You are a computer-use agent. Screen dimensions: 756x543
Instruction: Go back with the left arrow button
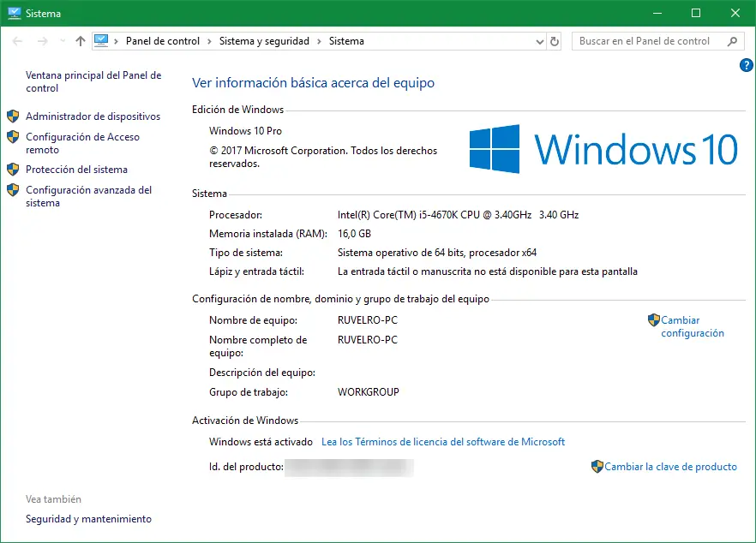pyautogui.click(x=17, y=41)
